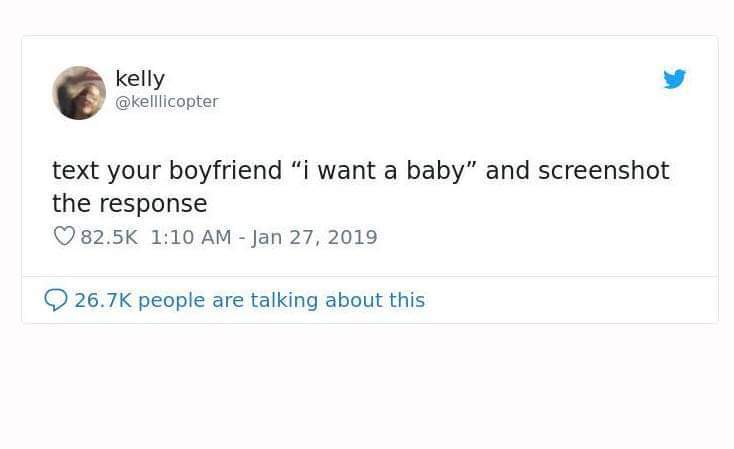
Task: Click the Twitter bird logo
Action: pyautogui.click(x=675, y=79)
